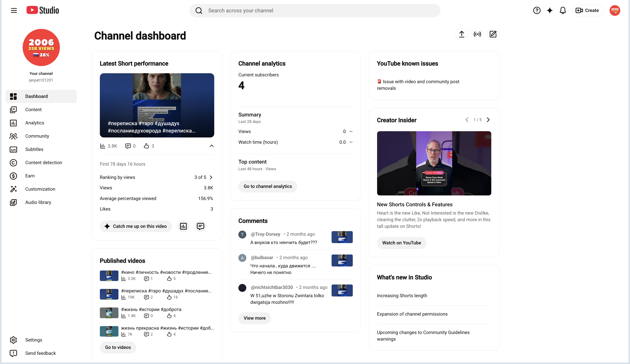Click the @Troy-Dorsey username
630x364 pixels.
click(x=265, y=234)
